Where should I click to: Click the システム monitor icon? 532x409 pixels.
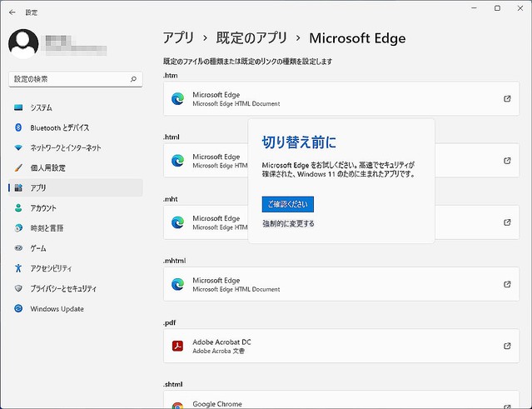pyautogui.click(x=18, y=107)
